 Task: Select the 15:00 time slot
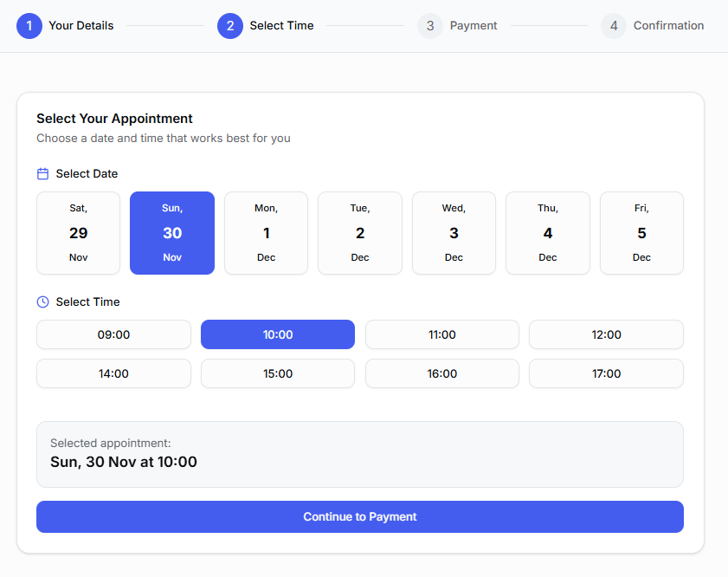click(277, 373)
